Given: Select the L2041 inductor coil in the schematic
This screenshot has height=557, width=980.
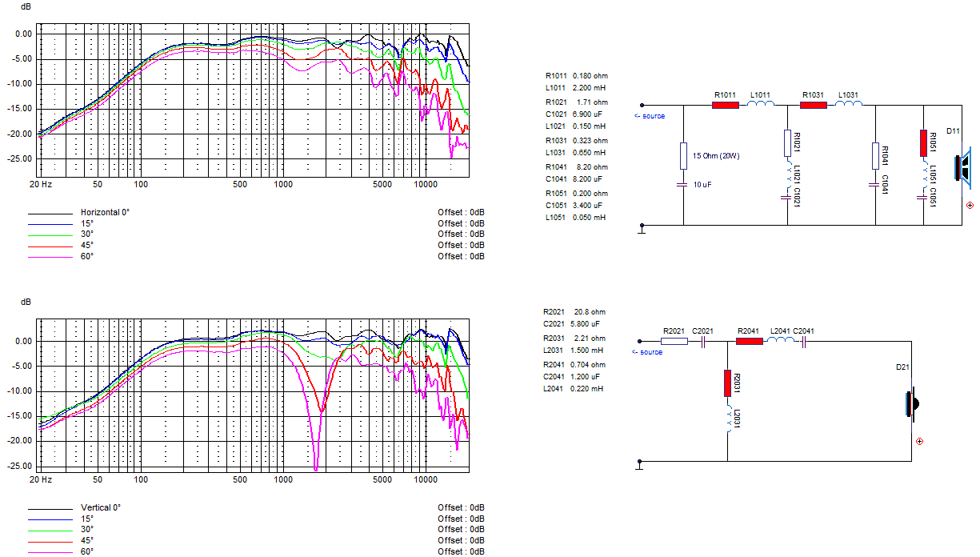Looking at the screenshot, I should 781,339.
